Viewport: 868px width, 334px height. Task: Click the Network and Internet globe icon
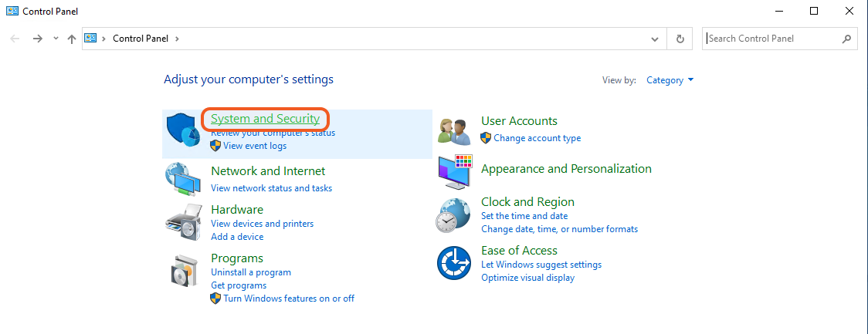183,178
